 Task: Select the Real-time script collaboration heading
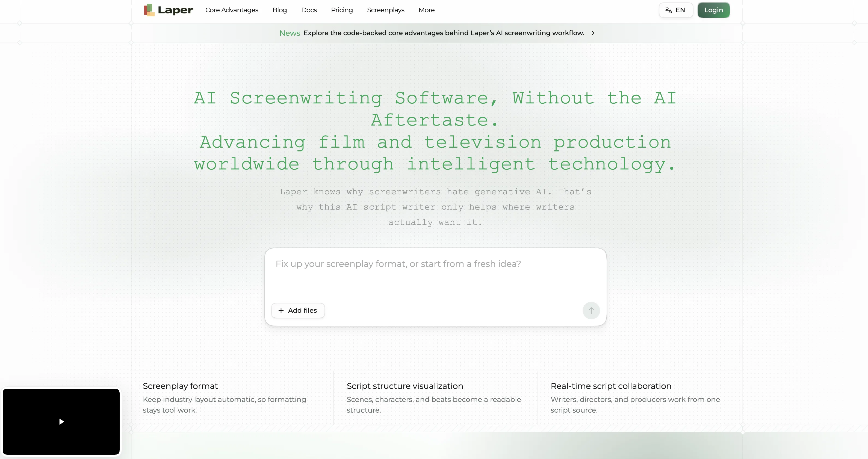[611, 386]
